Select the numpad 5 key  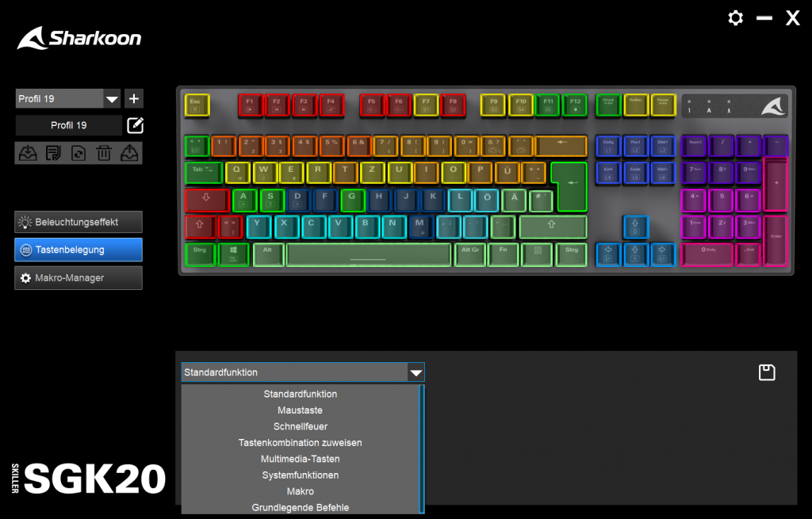pos(722,200)
